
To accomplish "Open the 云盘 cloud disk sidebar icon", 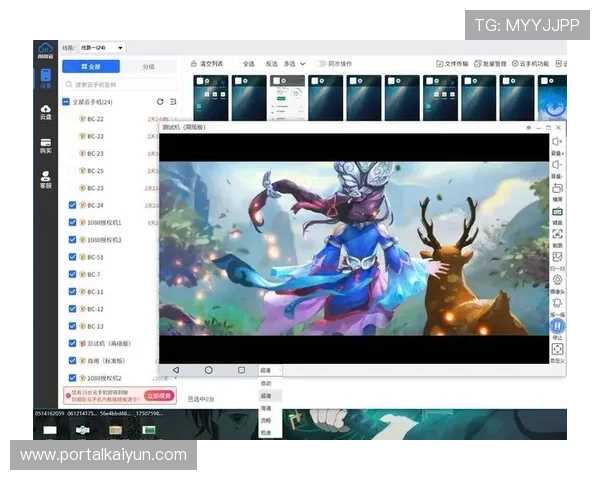I will click(x=46, y=113).
